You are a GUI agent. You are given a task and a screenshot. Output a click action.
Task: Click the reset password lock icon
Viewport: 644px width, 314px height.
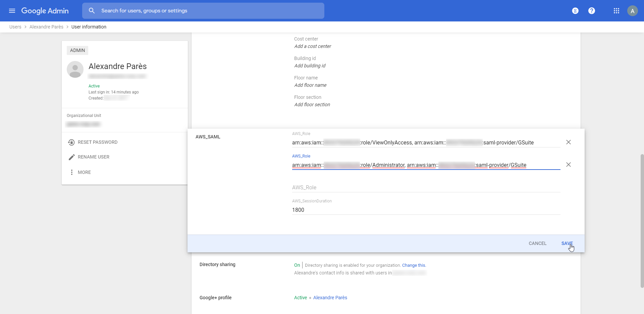(x=71, y=142)
